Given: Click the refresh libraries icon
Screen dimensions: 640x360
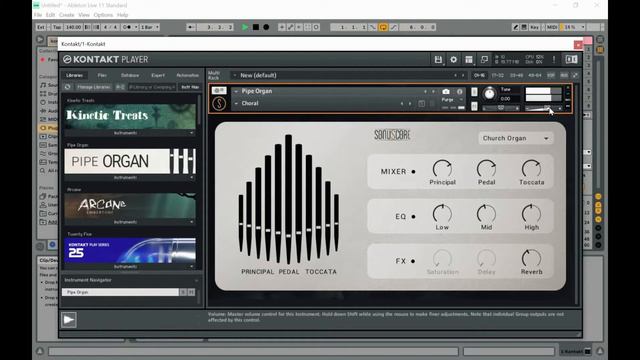Looking at the screenshot, I should (x=68, y=87).
